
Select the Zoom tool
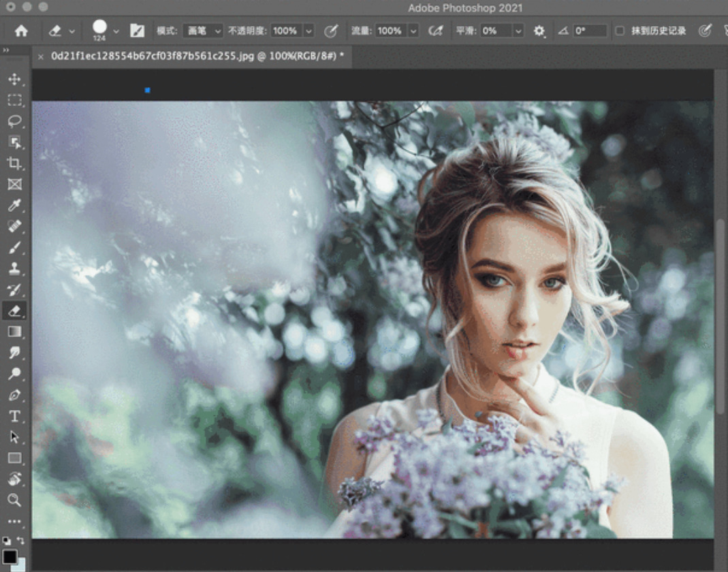click(14, 500)
